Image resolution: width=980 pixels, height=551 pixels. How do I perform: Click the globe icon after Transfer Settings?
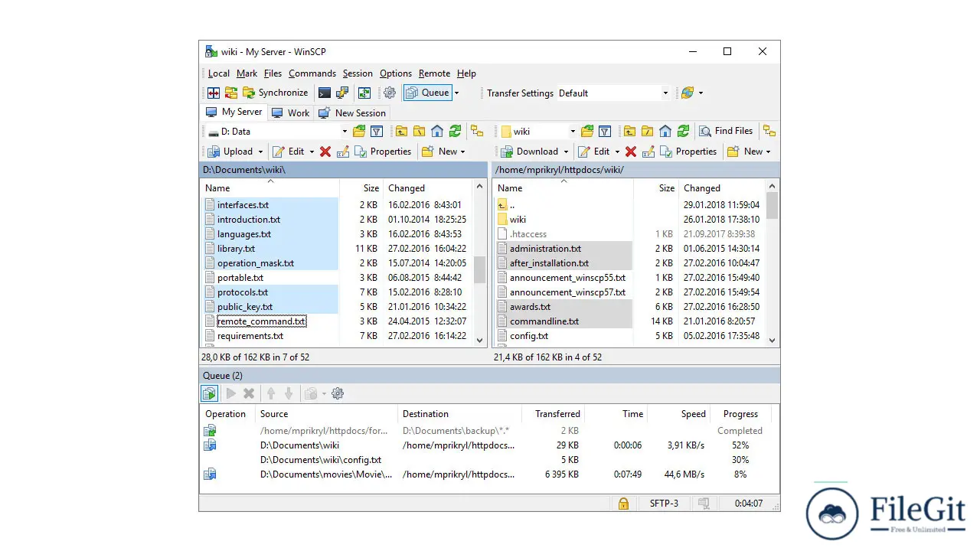point(688,93)
